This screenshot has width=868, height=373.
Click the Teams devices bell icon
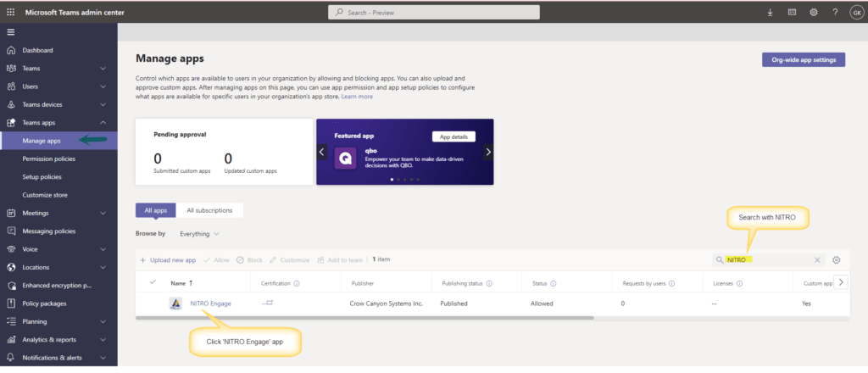coord(11,104)
